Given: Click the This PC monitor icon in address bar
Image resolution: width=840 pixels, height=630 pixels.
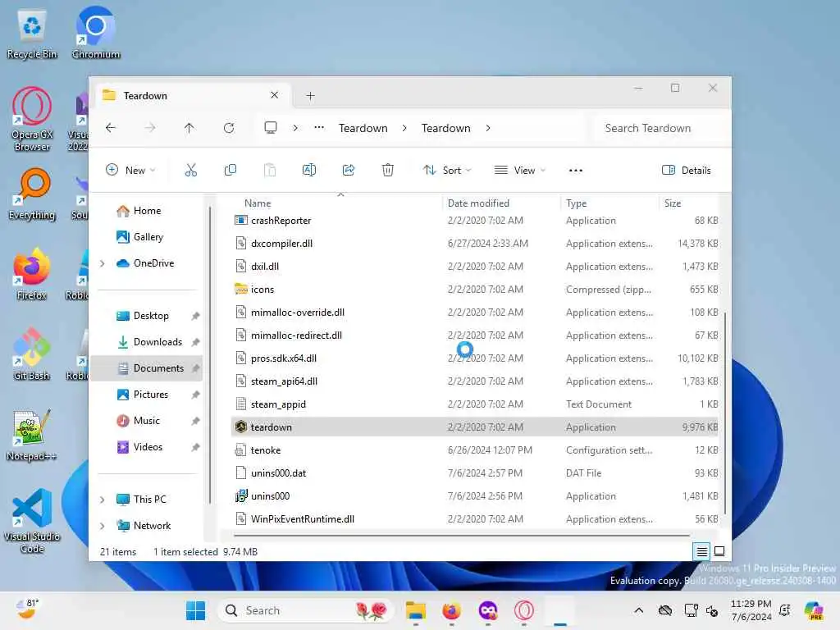Looking at the screenshot, I should (271, 128).
